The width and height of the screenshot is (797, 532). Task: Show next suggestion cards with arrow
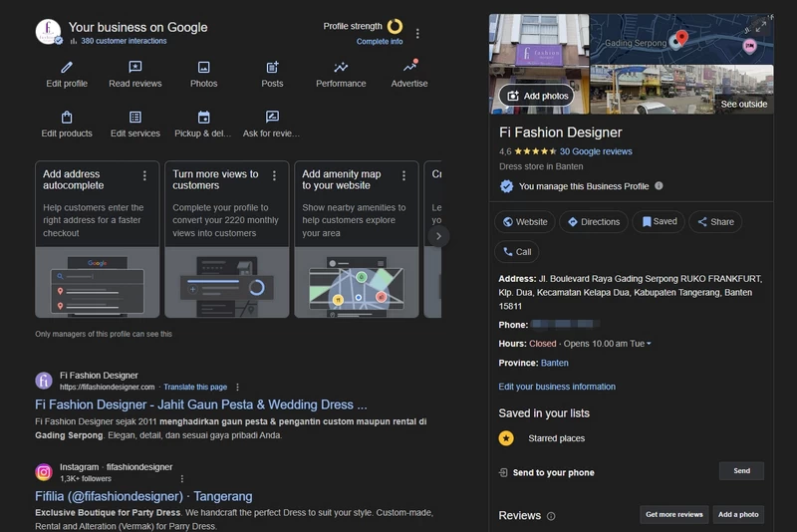(x=438, y=236)
